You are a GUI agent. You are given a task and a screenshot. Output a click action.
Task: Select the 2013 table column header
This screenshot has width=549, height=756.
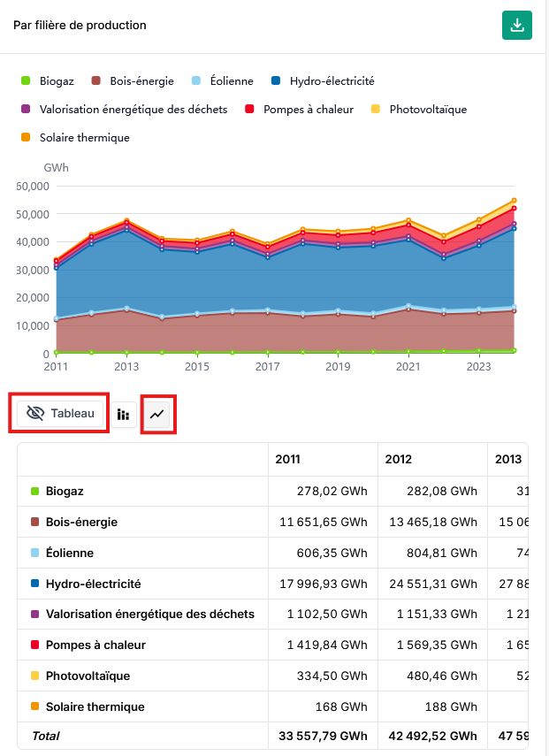pos(508,459)
